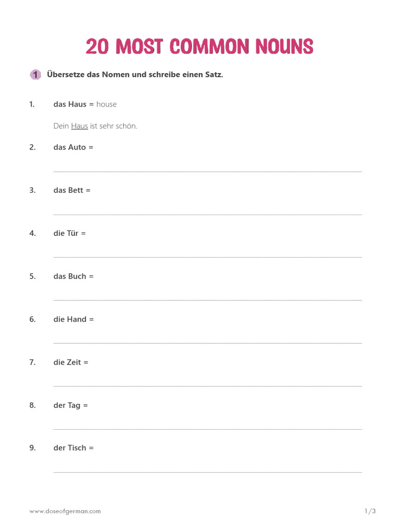Click the underlined word Haus in example
The width and height of the screenshot is (399, 532).
[x=79, y=126]
